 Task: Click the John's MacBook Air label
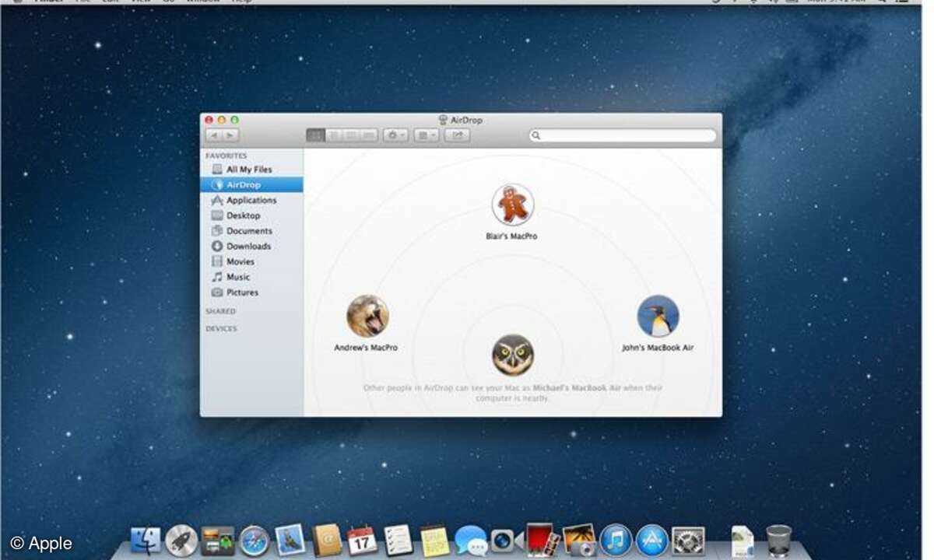(x=658, y=348)
